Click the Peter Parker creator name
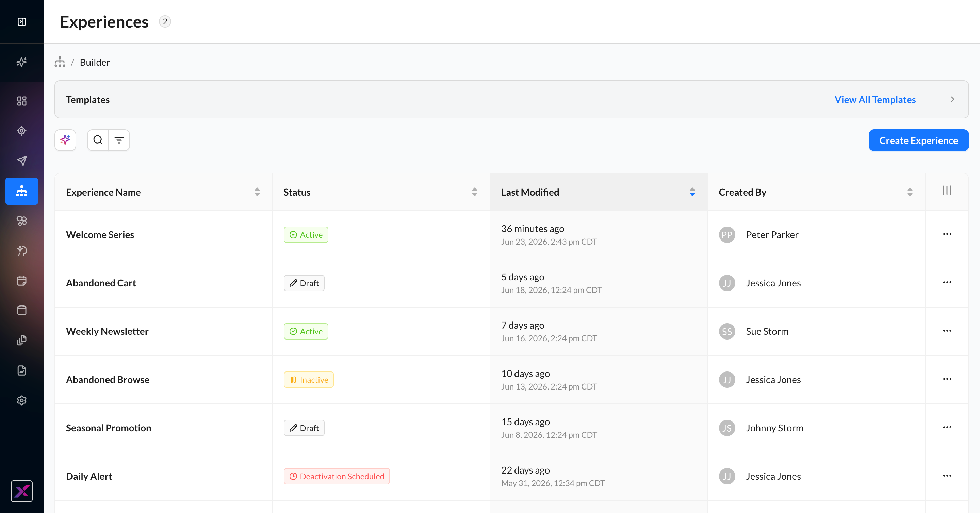The image size is (980, 513). pyautogui.click(x=772, y=235)
